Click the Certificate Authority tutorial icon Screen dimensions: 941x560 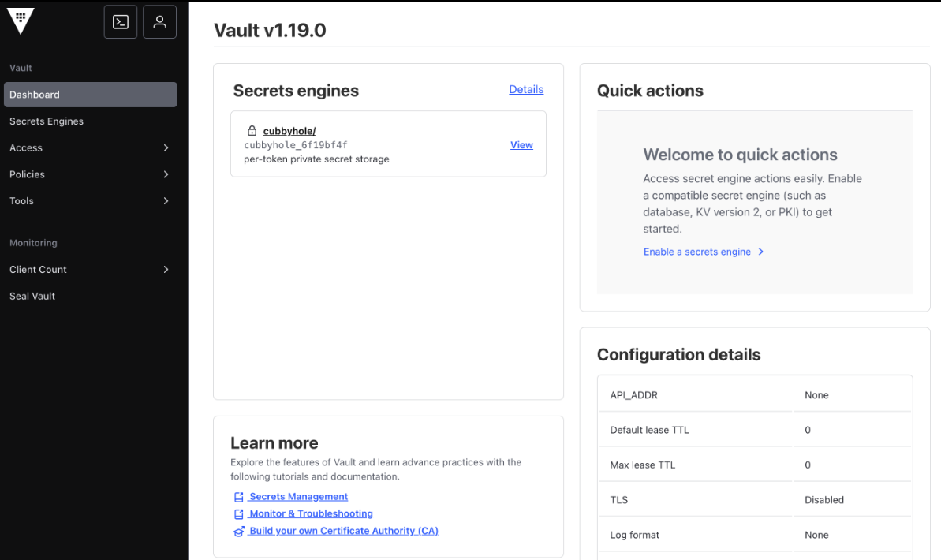click(239, 531)
